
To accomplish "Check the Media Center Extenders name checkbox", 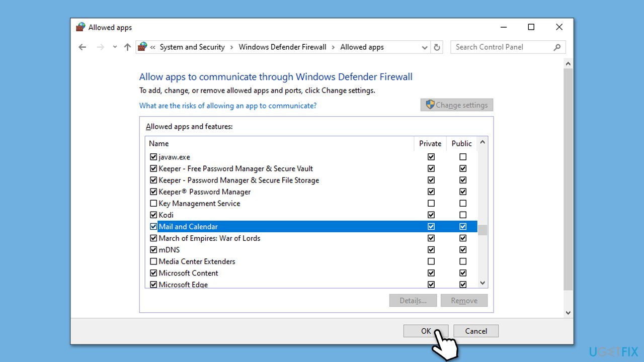I will click(153, 261).
